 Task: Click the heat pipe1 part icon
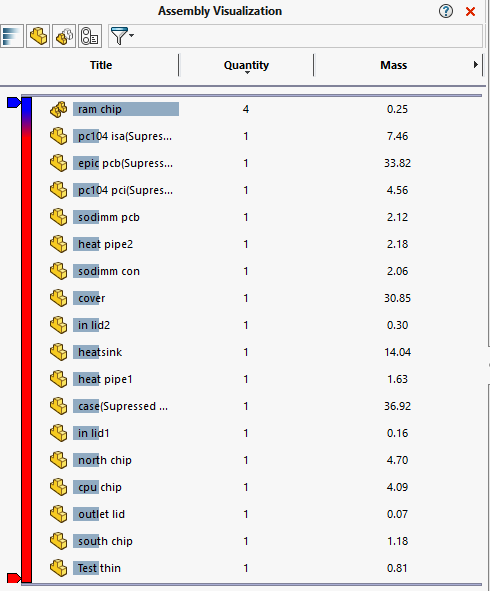(58, 379)
